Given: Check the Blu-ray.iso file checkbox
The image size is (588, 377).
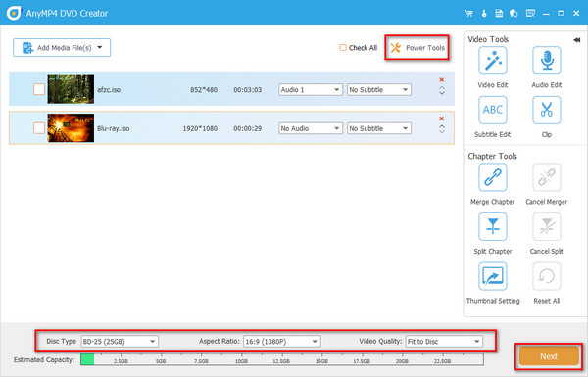Looking at the screenshot, I should pos(39,128).
